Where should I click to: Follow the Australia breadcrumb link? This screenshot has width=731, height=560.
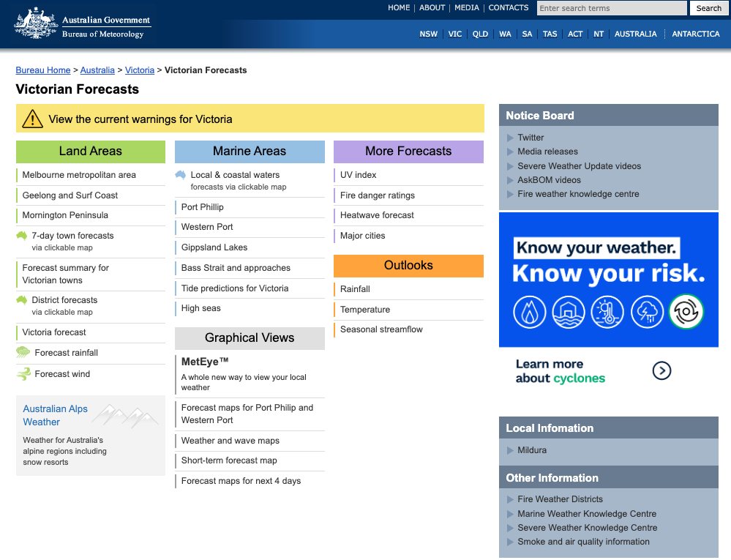click(x=97, y=70)
